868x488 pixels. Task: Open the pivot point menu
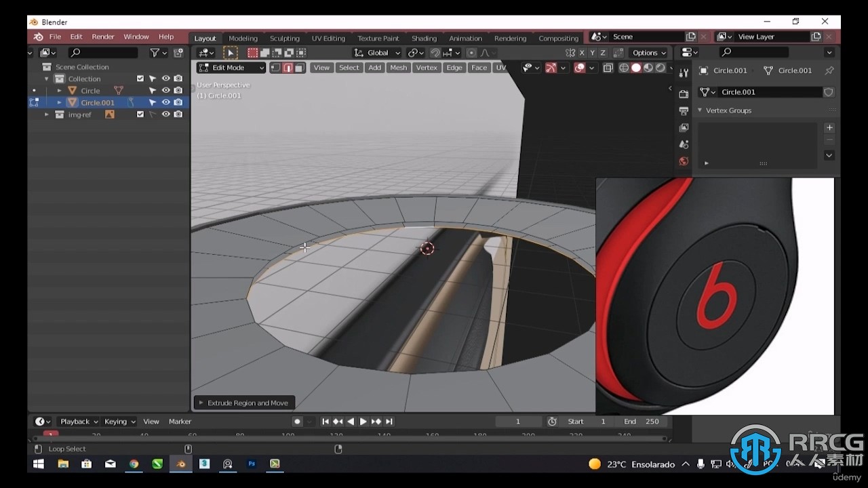click(x=415, y=53)
